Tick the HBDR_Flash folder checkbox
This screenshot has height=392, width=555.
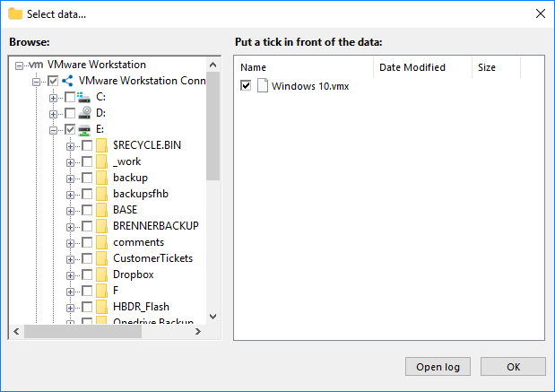point(87,307)
